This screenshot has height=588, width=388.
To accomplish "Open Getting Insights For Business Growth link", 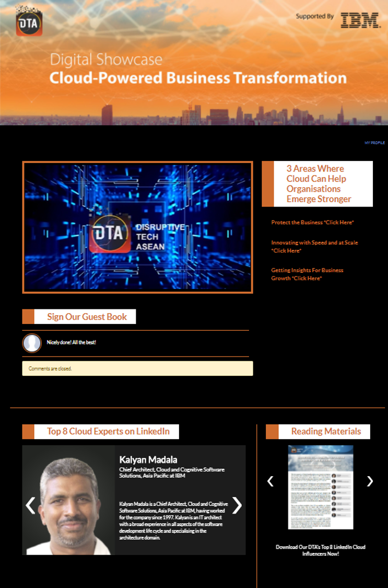I will click(307, 274).
